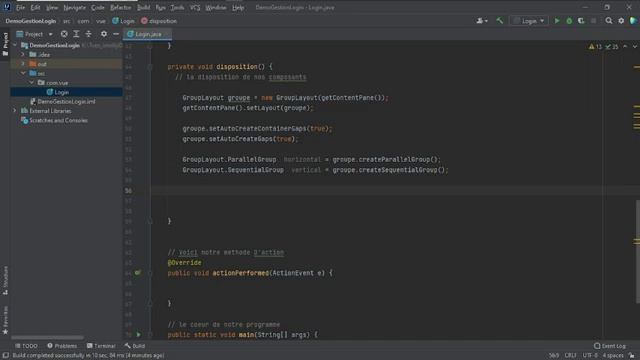Open IDE settings gear in top toolbar
640x360 pixels.
(621, 20)
